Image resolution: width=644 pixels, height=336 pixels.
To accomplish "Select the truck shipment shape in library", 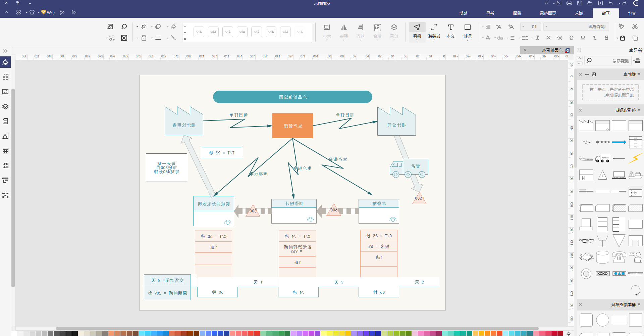I will tap(602, 158).
